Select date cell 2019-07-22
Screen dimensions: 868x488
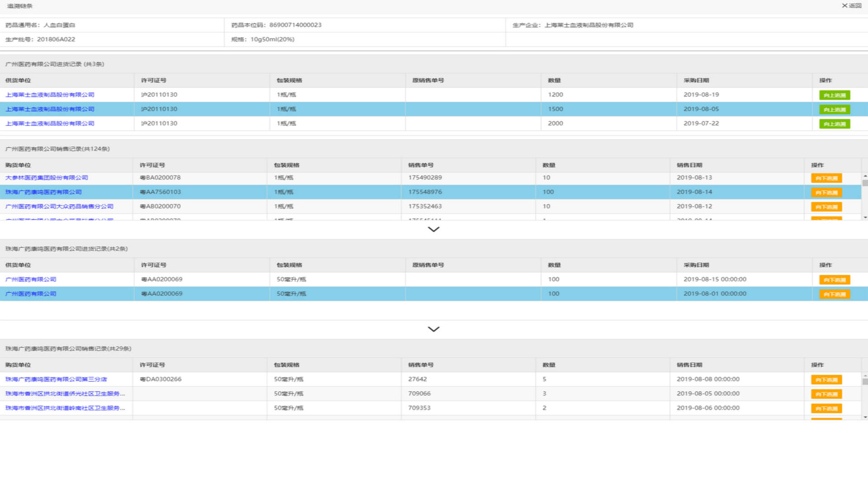744,123
